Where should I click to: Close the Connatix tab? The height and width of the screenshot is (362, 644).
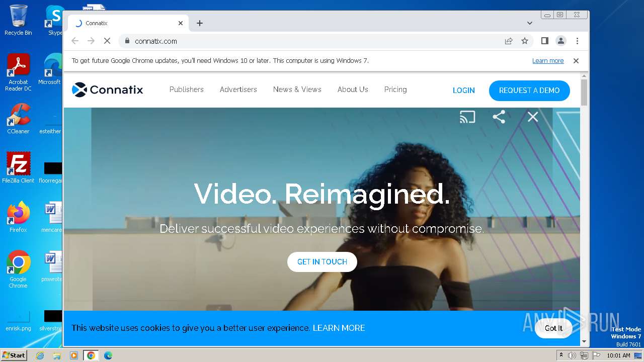pos(181,23)
